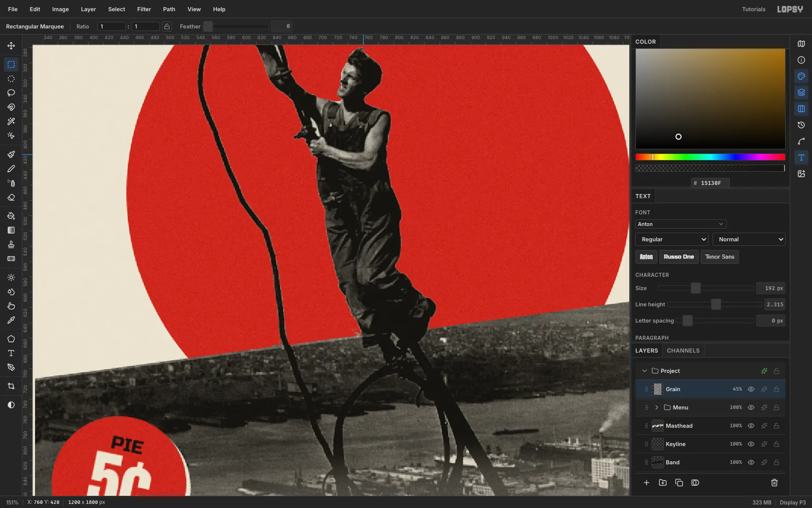
Task: Toggle the aspect ratio lock
Action: 167,26
